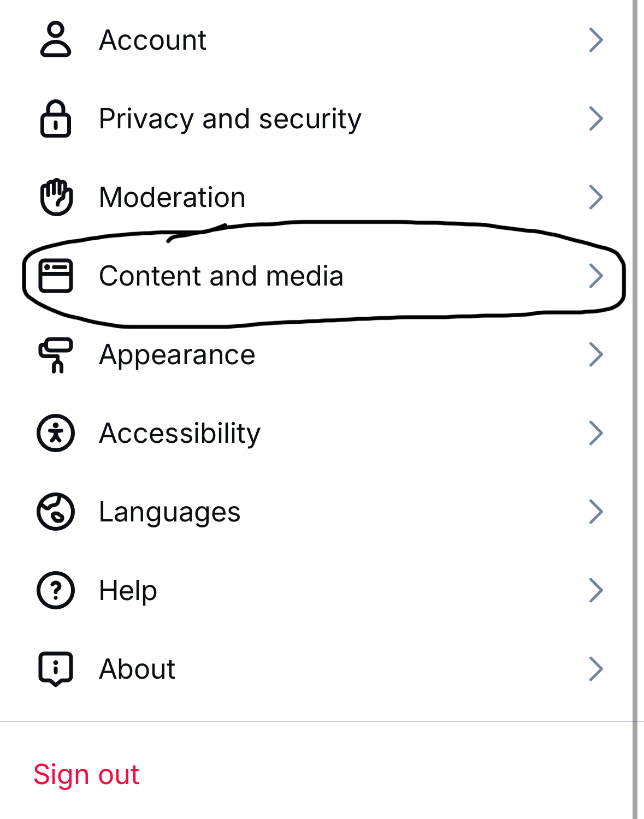Click the Privacy and security lock icon

point(56,118)
